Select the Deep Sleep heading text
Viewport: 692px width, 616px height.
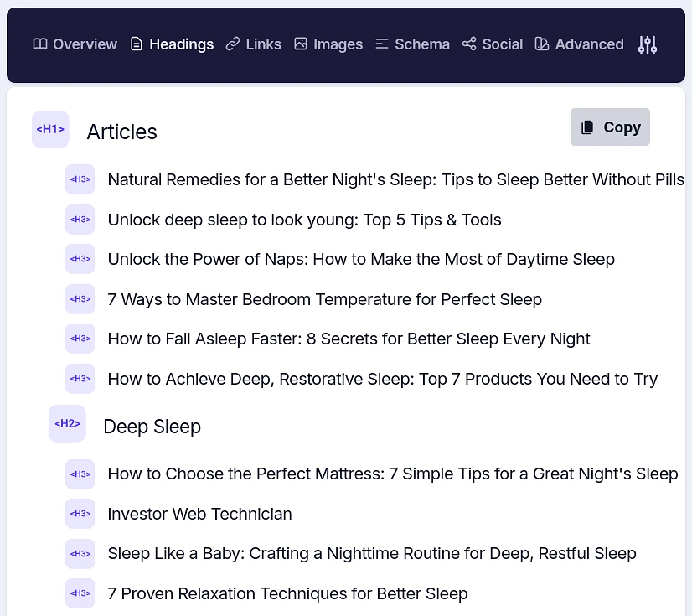coord(152,427)
